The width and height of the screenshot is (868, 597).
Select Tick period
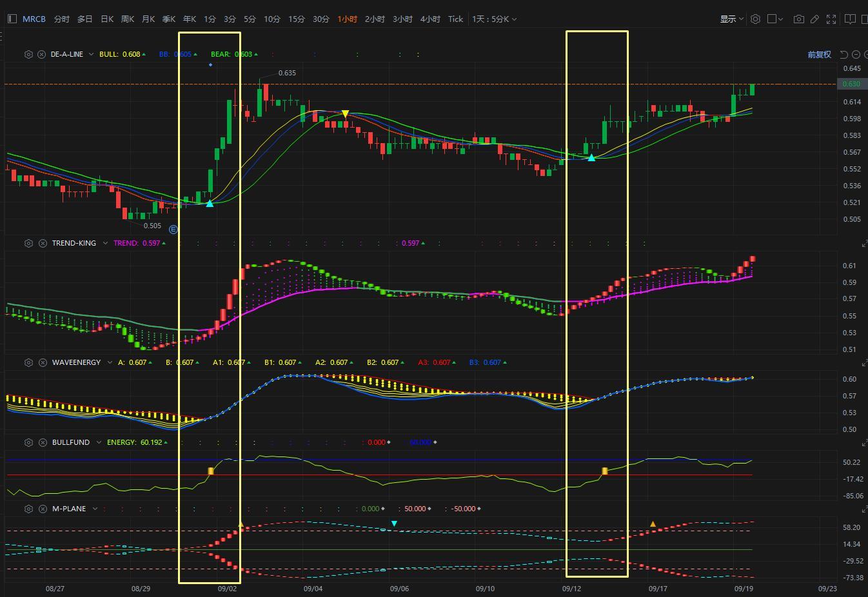tap(455, 19)
